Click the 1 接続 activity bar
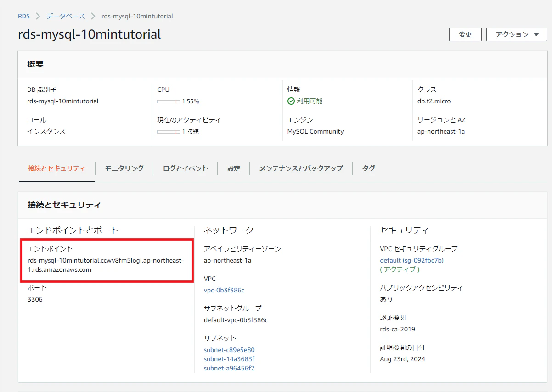 click(x=169, y=132)
